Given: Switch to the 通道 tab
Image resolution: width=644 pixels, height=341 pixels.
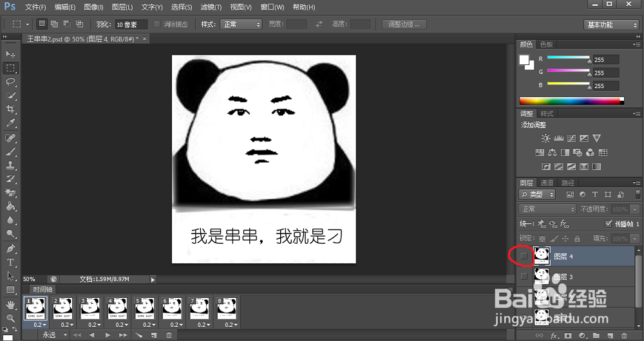Looking at the screenshot, I should (x=547, y=183).
